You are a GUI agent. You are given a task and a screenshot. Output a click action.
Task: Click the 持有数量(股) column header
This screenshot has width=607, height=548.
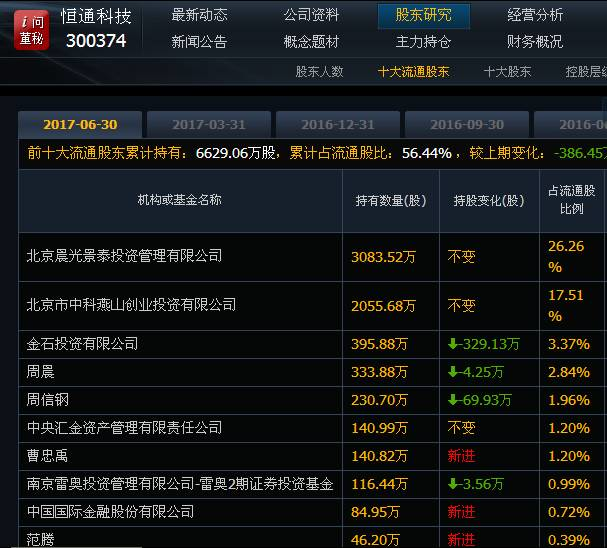(391, 201)
